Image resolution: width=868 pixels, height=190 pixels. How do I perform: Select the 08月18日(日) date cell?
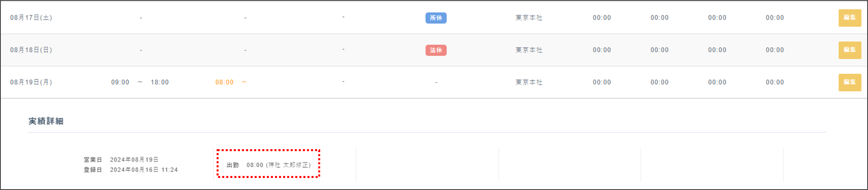[x=31, y=50]
